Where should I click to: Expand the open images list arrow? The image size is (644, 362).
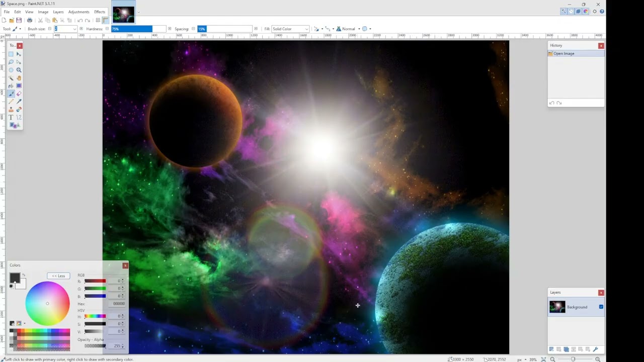(x=138, y=12)
